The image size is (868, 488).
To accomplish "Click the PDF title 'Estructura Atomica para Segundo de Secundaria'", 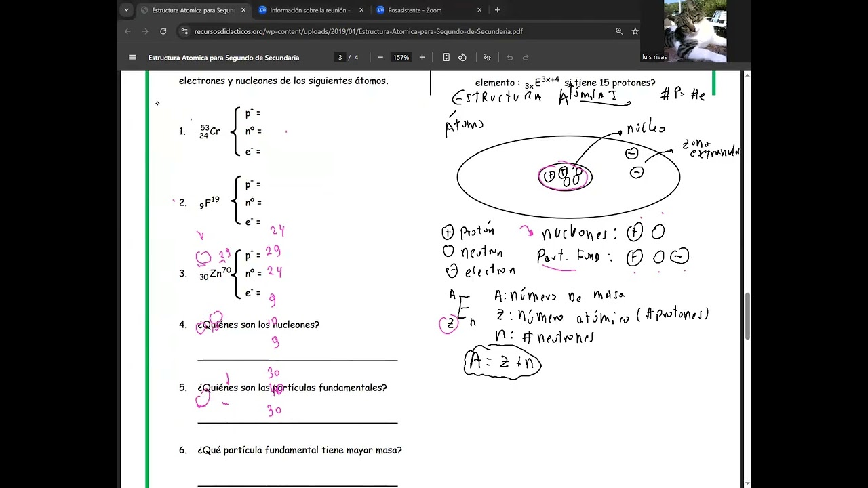I will [x=224, y=58].
